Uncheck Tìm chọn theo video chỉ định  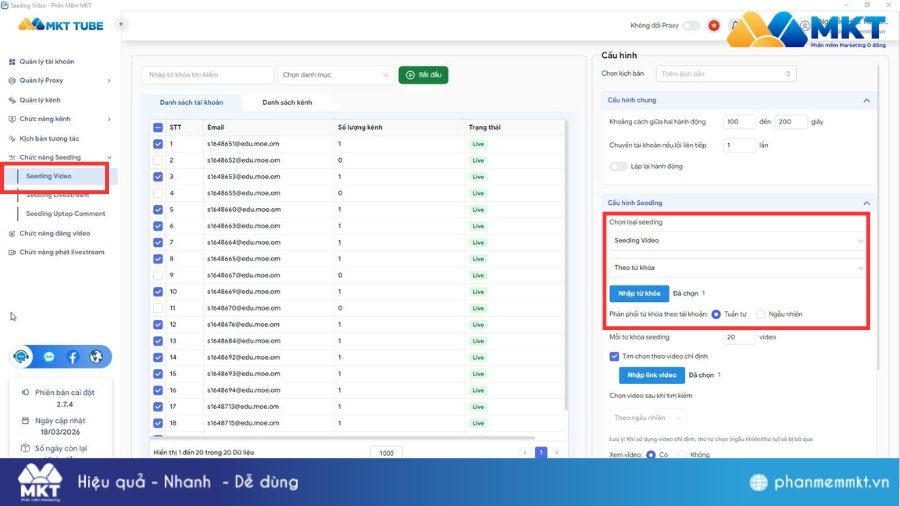click(x=615, y=355)
